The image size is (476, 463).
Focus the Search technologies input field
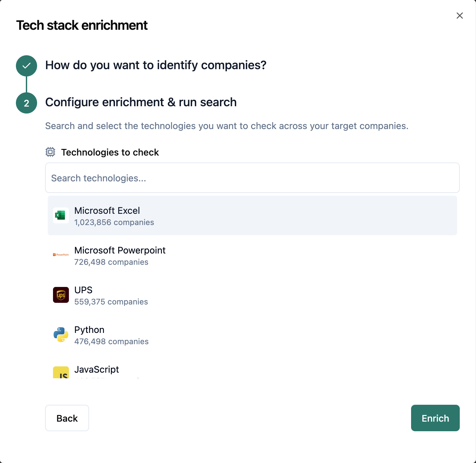[x=252, y=178]
